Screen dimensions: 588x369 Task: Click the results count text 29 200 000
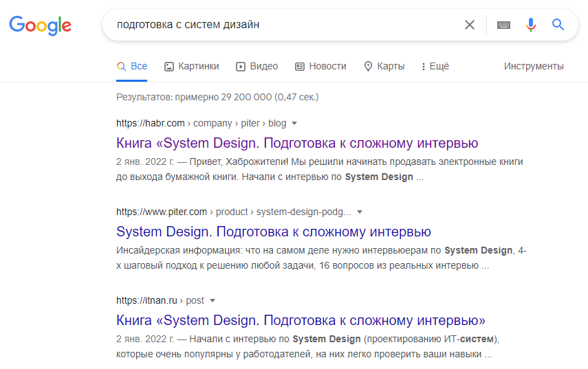click(x=217, y=97)
